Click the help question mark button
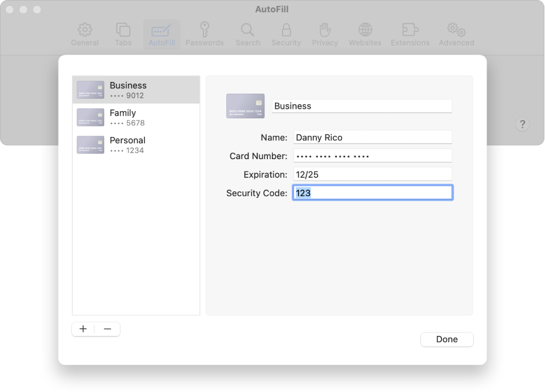Viewport: 545px width, 392px height. coord(523,124)
